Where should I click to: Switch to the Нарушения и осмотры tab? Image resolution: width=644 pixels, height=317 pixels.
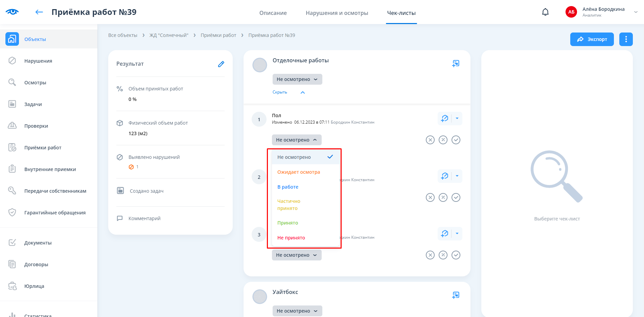click(337, 13)
